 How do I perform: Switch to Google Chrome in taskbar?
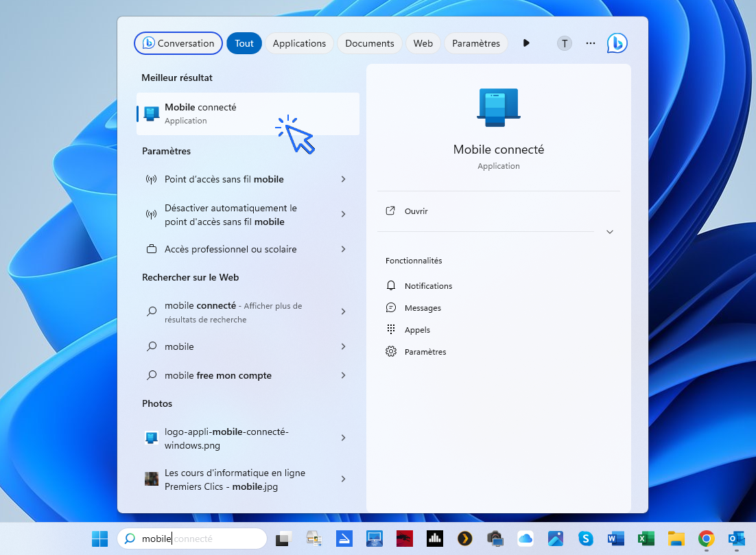707,539
